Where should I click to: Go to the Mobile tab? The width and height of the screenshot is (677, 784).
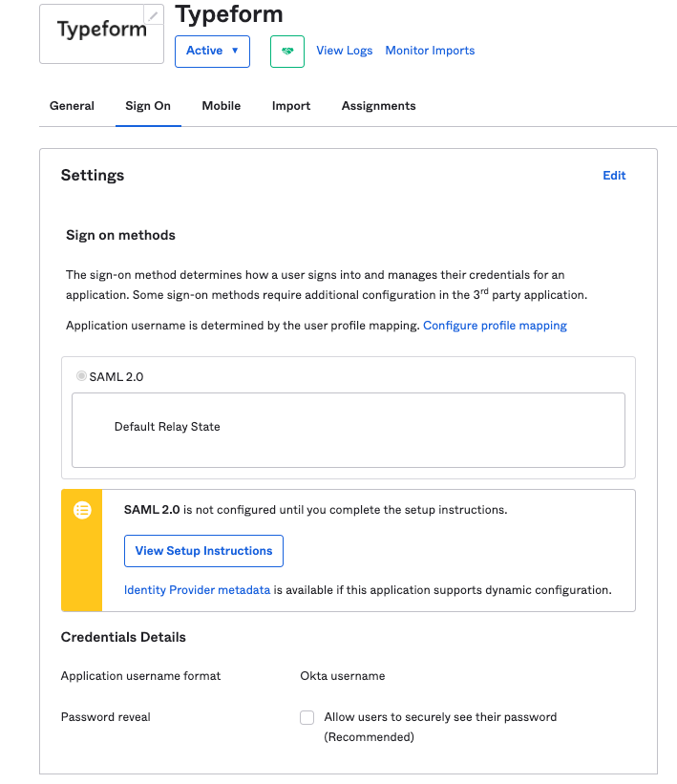(x=221, y=106)
